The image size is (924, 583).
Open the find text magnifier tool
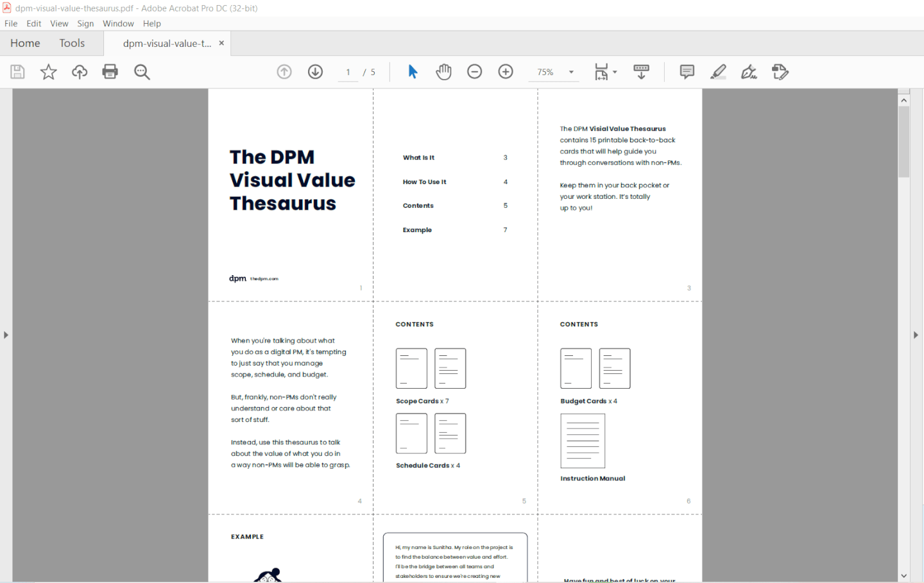(142, 72)
